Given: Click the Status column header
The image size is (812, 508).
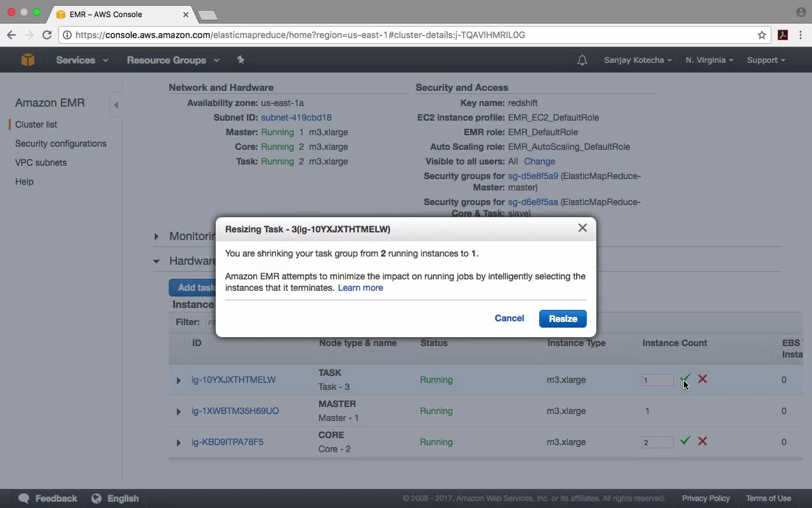Looking at the screenshot, I should click(434, 343).
